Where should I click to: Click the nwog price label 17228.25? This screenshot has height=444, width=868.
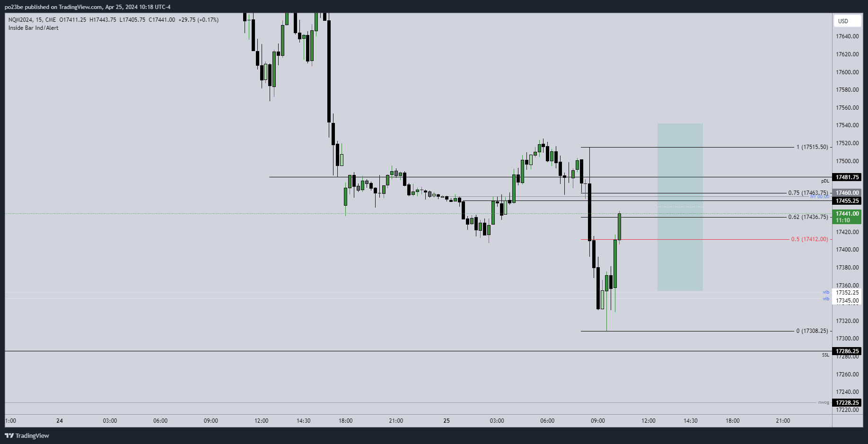click(847, 403)
